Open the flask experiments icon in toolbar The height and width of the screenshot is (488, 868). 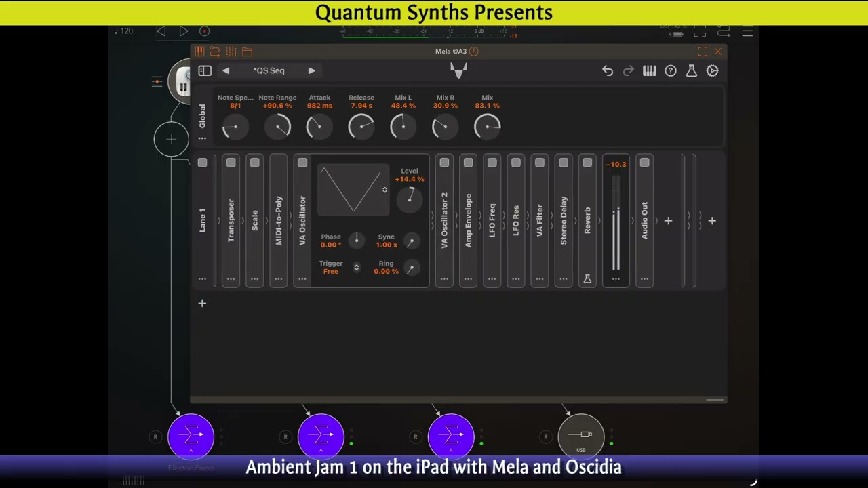tap(692, 70)
